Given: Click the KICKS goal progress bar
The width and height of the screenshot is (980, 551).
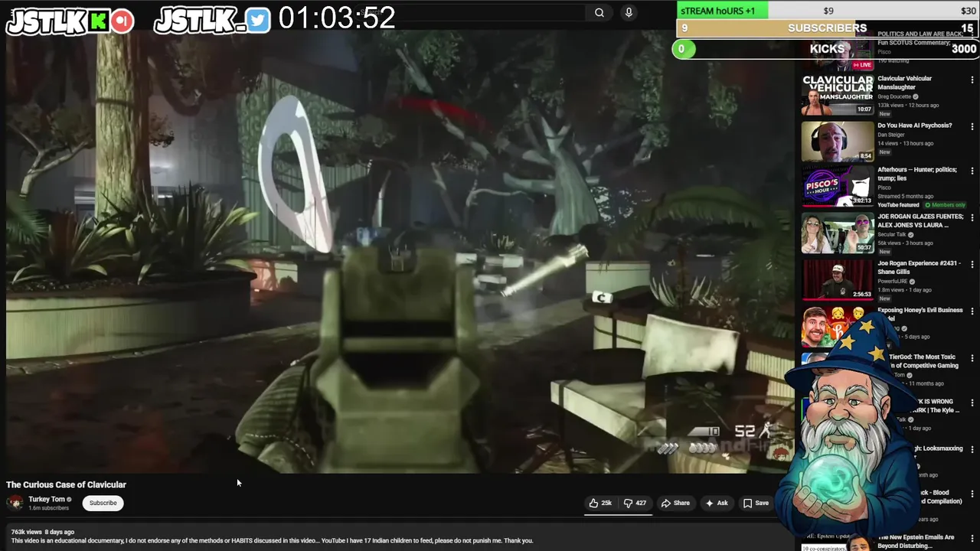Looking at the screenshot, I should pos(827,49).
